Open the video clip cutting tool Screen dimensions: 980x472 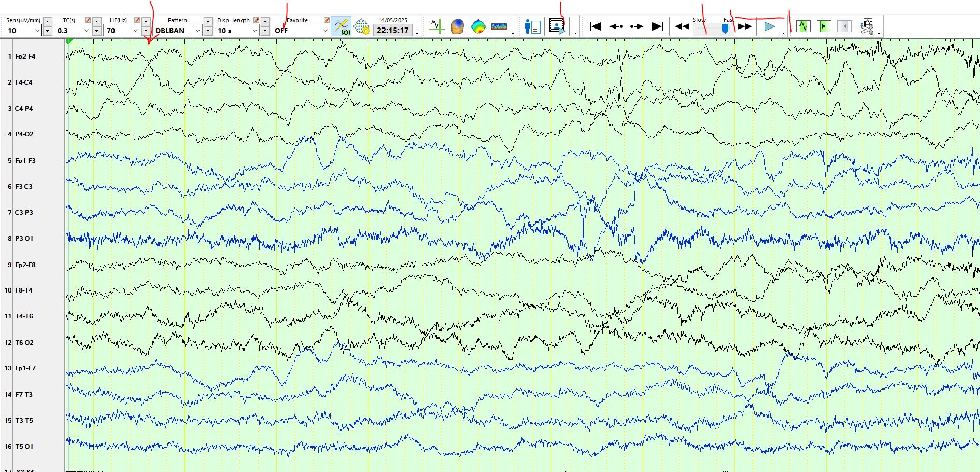pos(865,26)
